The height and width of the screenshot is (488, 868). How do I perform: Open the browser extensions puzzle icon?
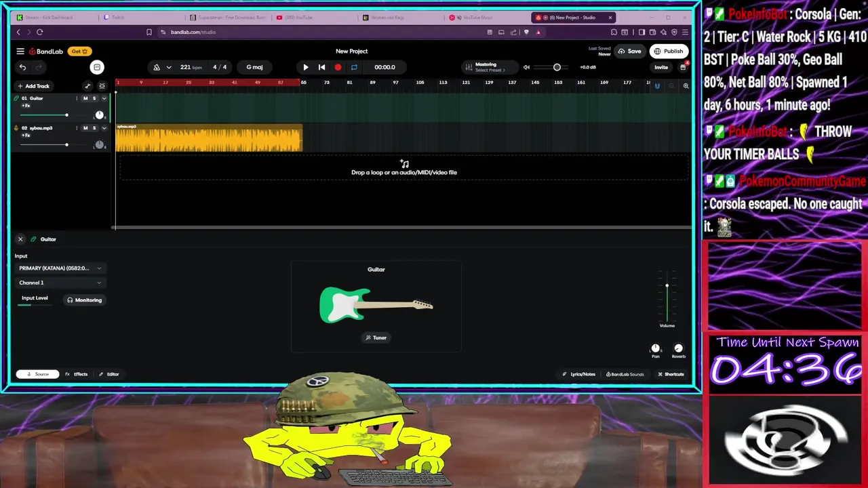click(x=614, y=32)
